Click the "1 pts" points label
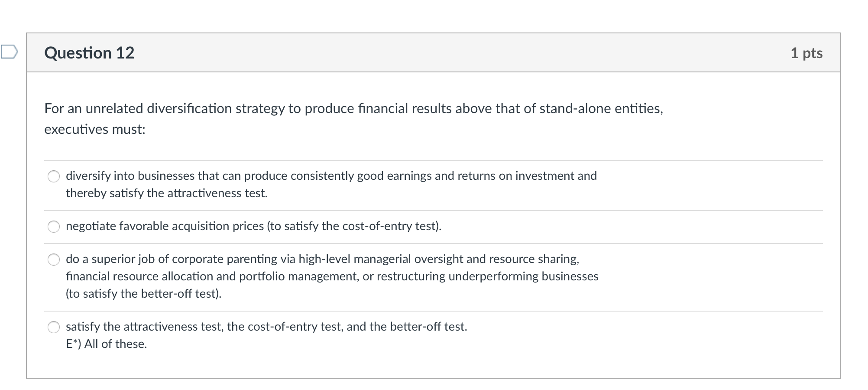The height and width of the screenshot is (390, 868). pyautogui.click(x=806, y=53)
